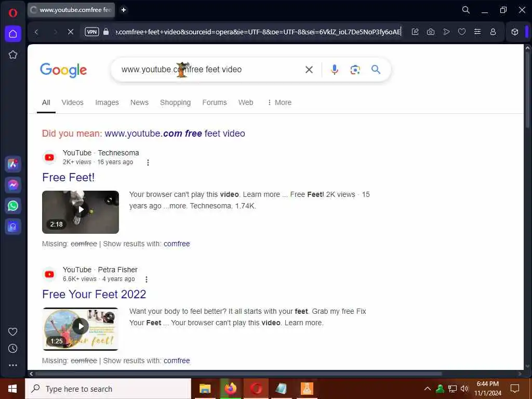Open the profile account icon
The width and height of the screenshot is (532, 399).
point(493,32)
